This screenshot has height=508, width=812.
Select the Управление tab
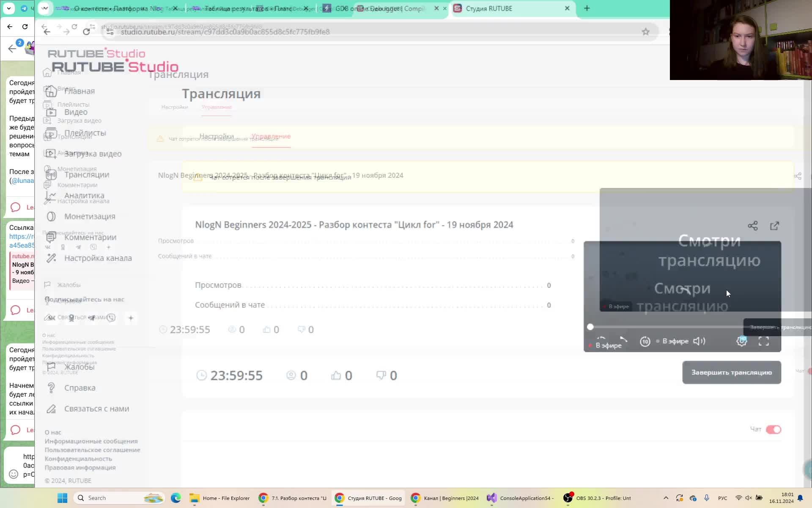click(271, 136)
